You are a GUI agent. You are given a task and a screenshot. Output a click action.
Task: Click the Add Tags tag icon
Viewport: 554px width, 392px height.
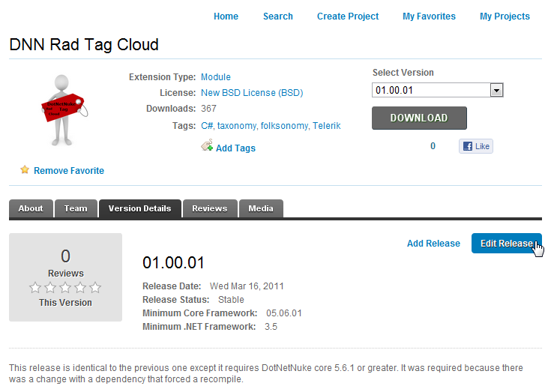pyautogui.click(x=207, y=145)
